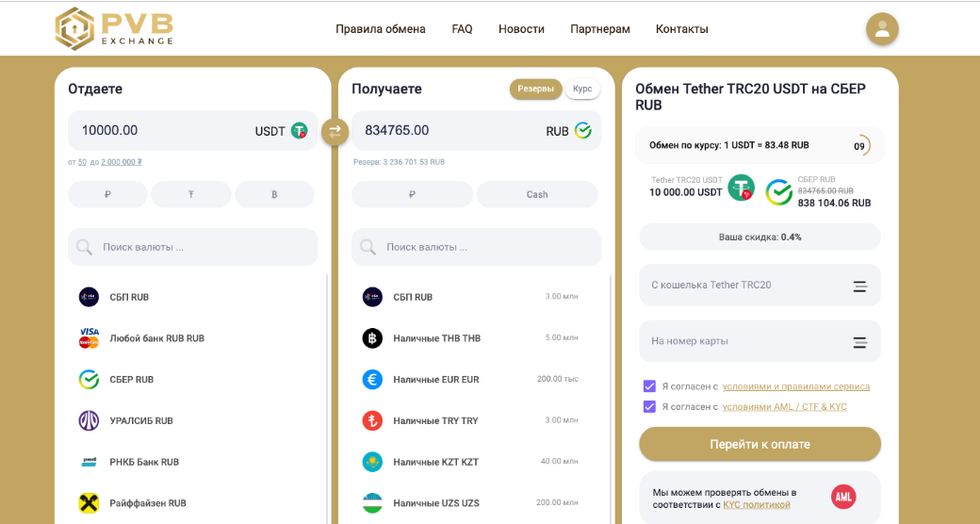Click the Tether icon in Отдаете amount field
Screen dimensions: 980x524
tap(300, 131)
